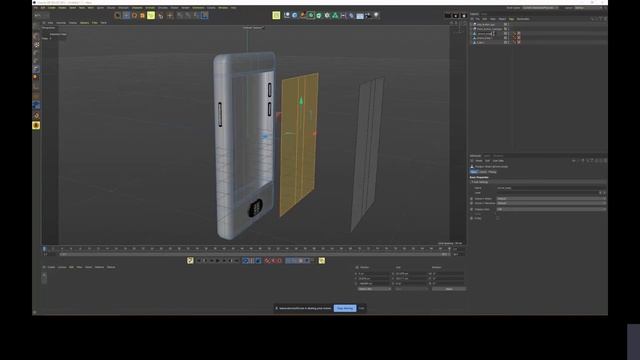640x360 pixels.
Task: Select the Move tool
Action: [126, 16]
